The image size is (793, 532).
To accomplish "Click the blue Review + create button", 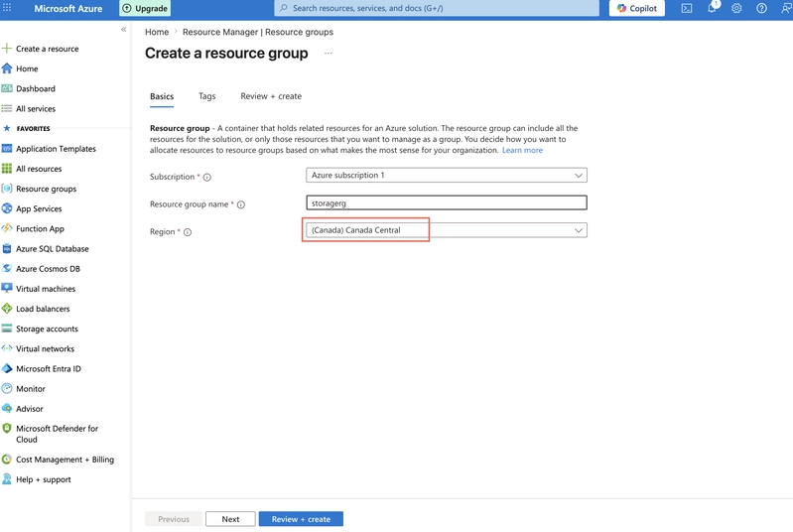I will tap(301, 519).
